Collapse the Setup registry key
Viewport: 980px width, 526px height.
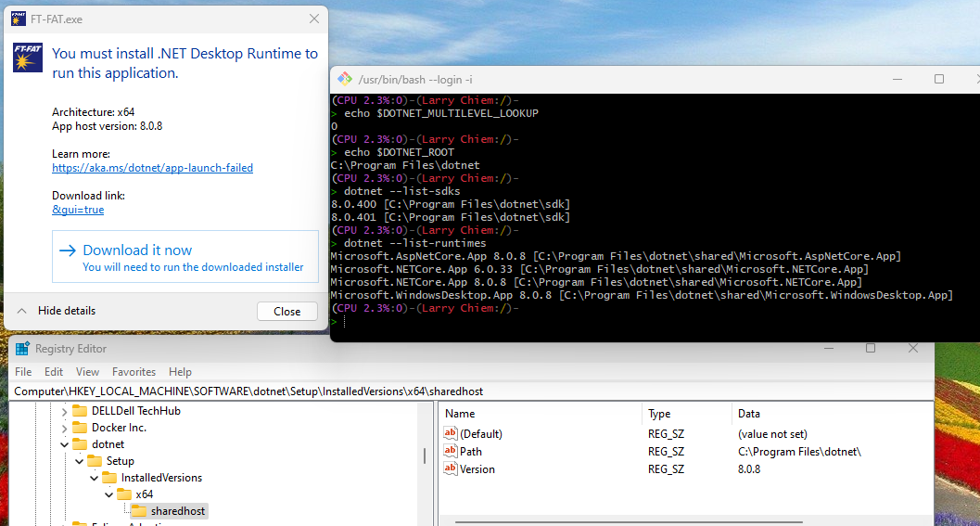(80, 462)
